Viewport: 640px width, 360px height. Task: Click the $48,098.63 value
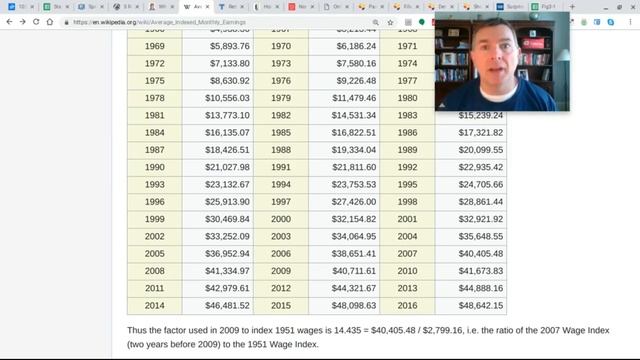tap(354, 305)
